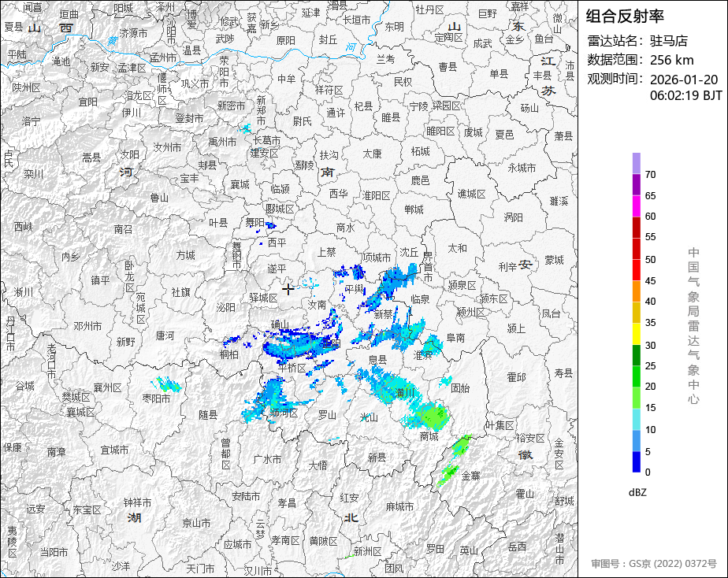Click the '商城' county label
Viewport: 728px width, 578px height.
(429, 436)
